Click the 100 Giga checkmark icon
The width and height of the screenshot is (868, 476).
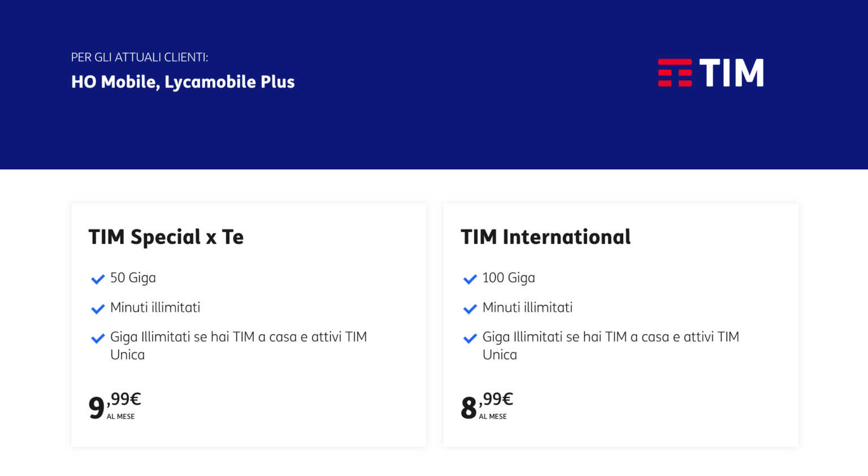click(x=470, y=279)
